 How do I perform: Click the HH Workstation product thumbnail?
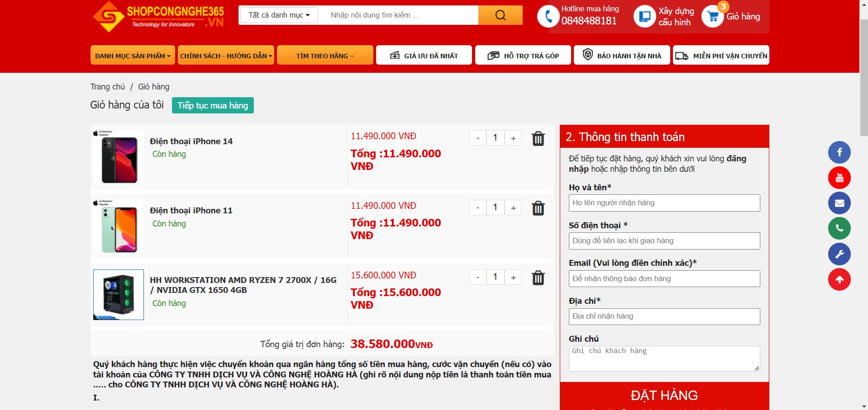(x=119, y=295)
